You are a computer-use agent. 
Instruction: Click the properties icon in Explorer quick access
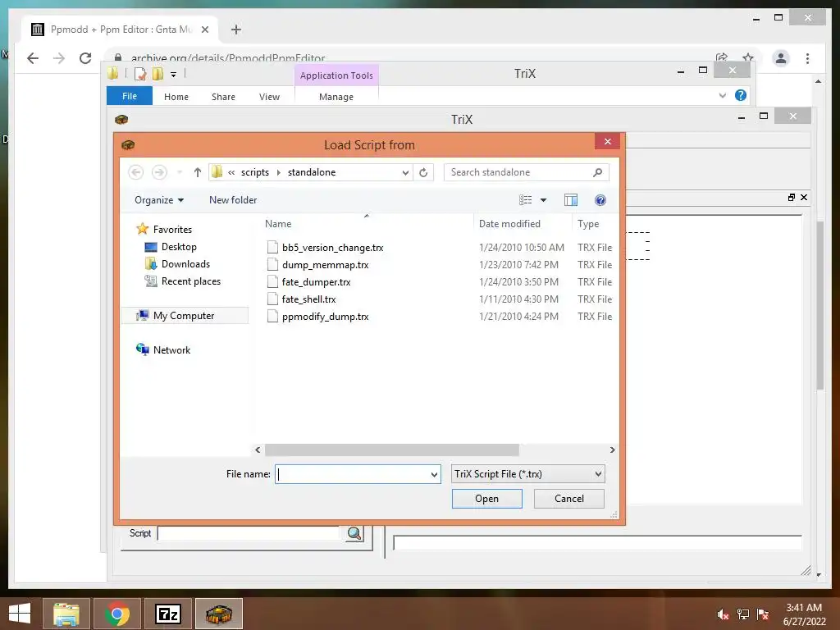[x=140, y=74]
